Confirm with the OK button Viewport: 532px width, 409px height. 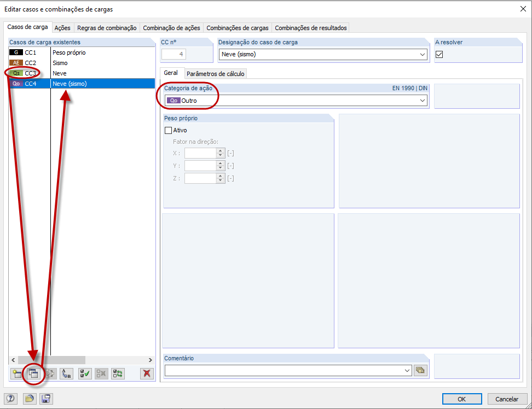(462, 399)
